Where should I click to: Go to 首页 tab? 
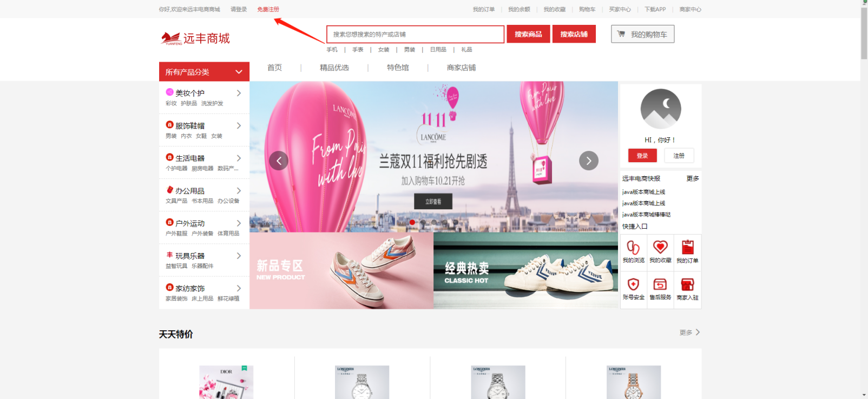274,68
